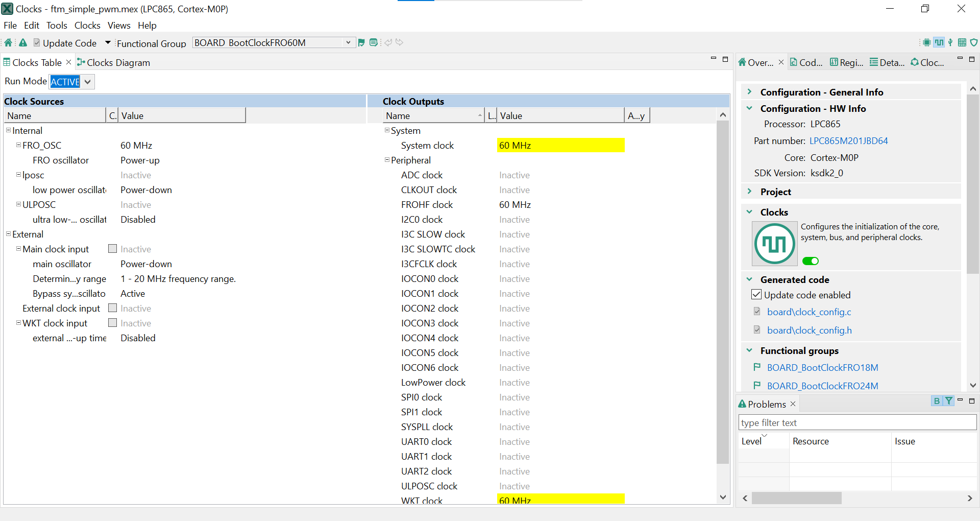
Task: Open the shield tool icon in toolbar
Action: pyautogui.click(x=974, y=43)
